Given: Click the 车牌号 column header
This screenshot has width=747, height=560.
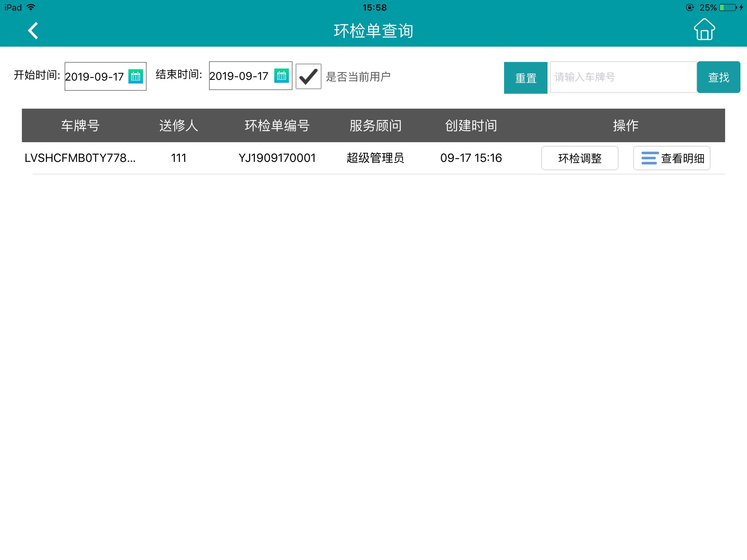Looking at the screenshot, I should point(80,125).
